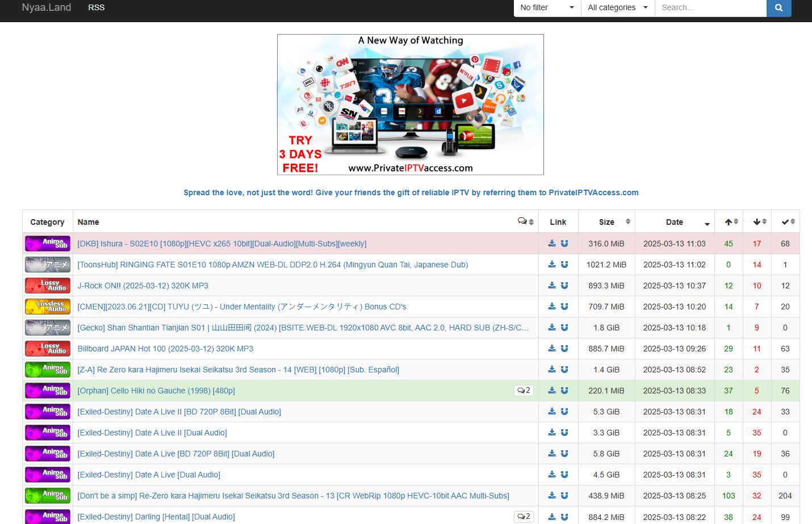Open the RSS nav item
This screenshot has height=524, width=812.
[x=97, y=8]
